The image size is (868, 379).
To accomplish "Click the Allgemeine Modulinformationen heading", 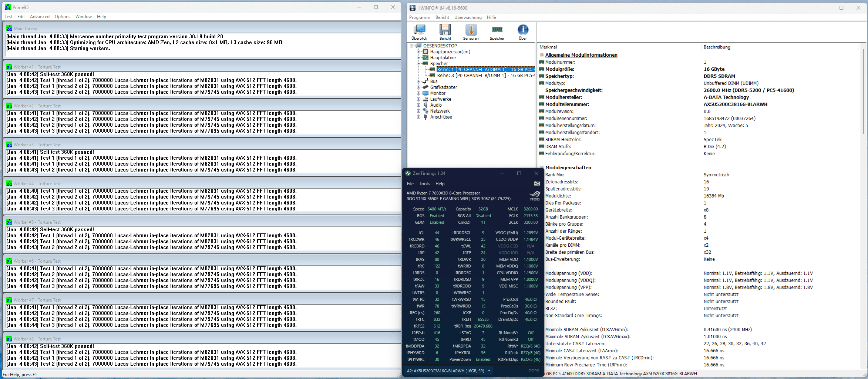I will (x=581, y=55).
